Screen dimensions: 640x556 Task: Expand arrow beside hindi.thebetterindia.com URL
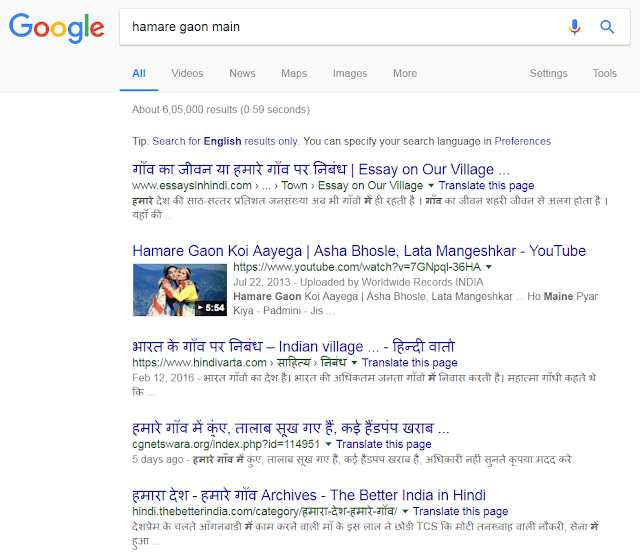click(x=405, y=511)
